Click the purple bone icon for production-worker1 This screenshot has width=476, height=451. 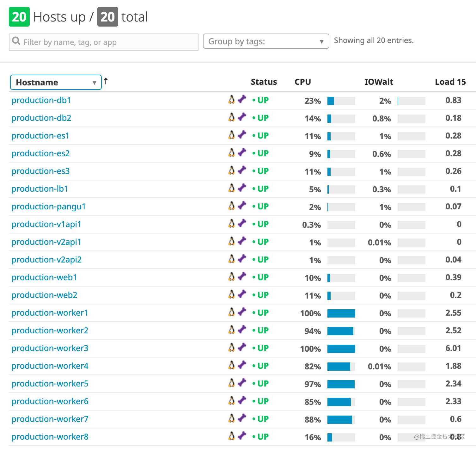[x=242, y=312]
